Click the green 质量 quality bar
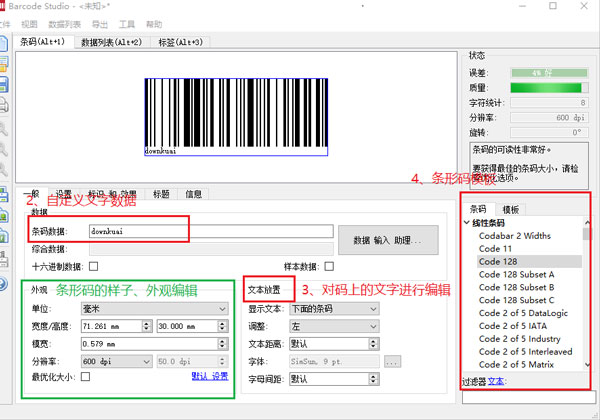This screenshot has width=600, height=420. pyautogui.click(x=546, y=87)
